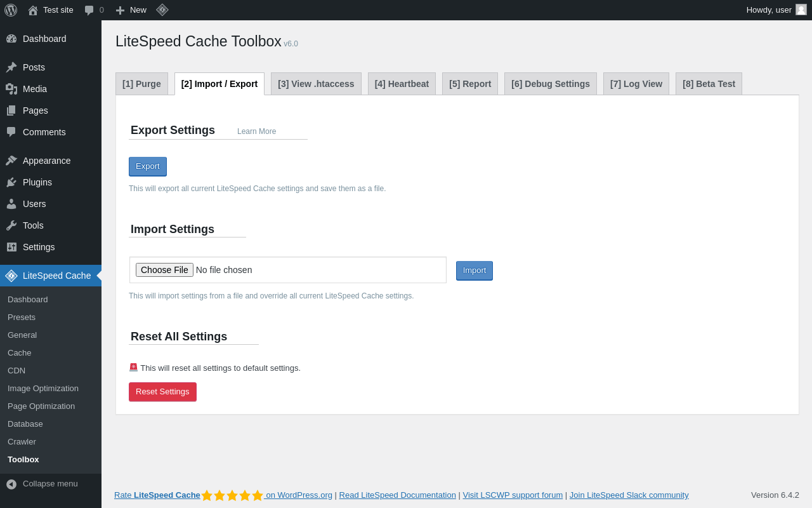The height and width of the screenshot is (508, 812).
Task: Click the Version 6.4.2 footer text
Action: (775, 495)
